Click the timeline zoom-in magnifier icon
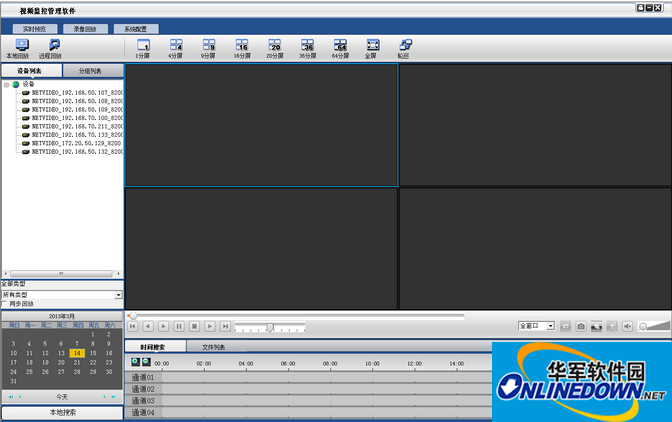The height and width of the screenshot is (422, 672). click(135, 361)
